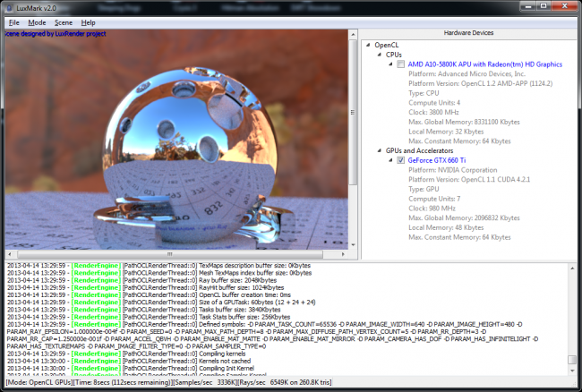Click 'Platform Version: OpenCL 1.1 CUDA 4.2.1'

coord(469,180)
